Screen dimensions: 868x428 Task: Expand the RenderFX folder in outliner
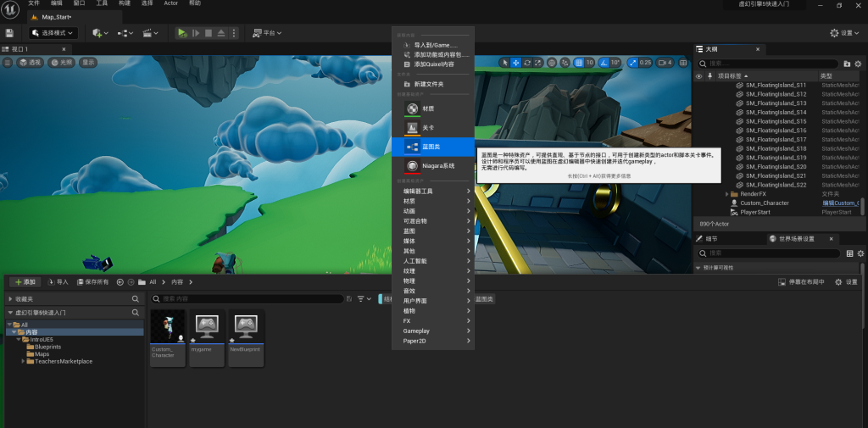pyautogui.click(x=726, y=194)
